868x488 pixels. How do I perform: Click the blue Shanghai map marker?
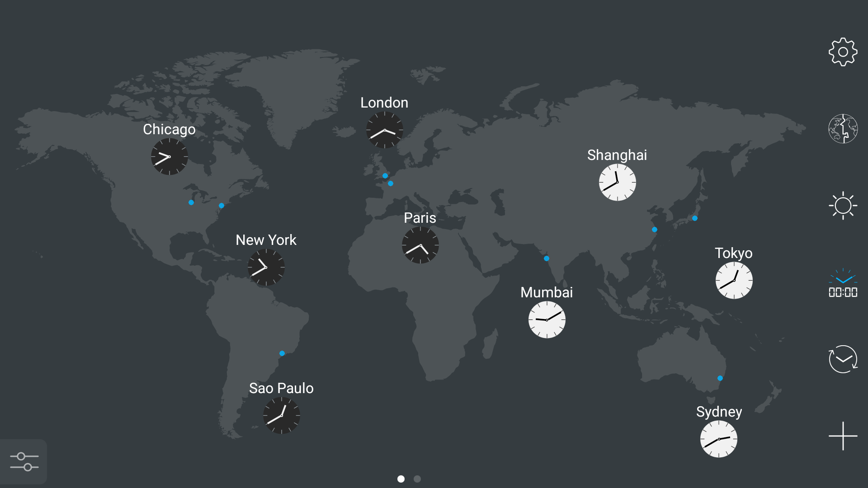[x=655, y=230]
